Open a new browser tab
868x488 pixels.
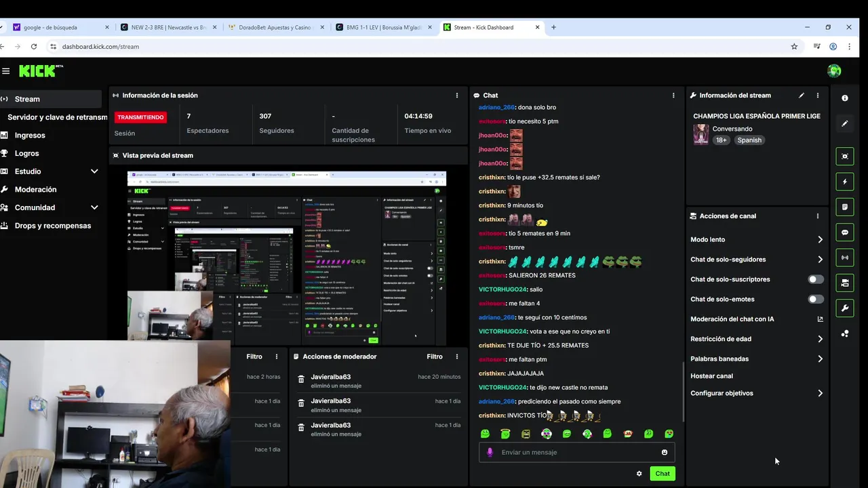click(x=553, y=27)
